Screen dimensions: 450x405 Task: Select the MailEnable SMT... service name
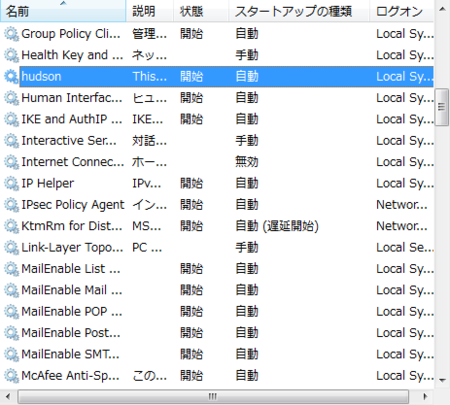pos(70,354)
